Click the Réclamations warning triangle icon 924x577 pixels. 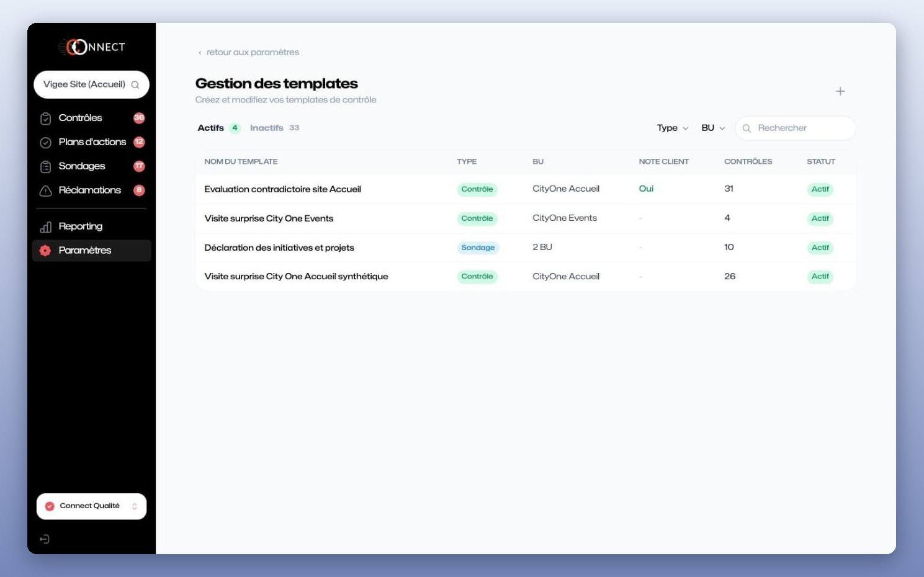(x=45, y=191)
